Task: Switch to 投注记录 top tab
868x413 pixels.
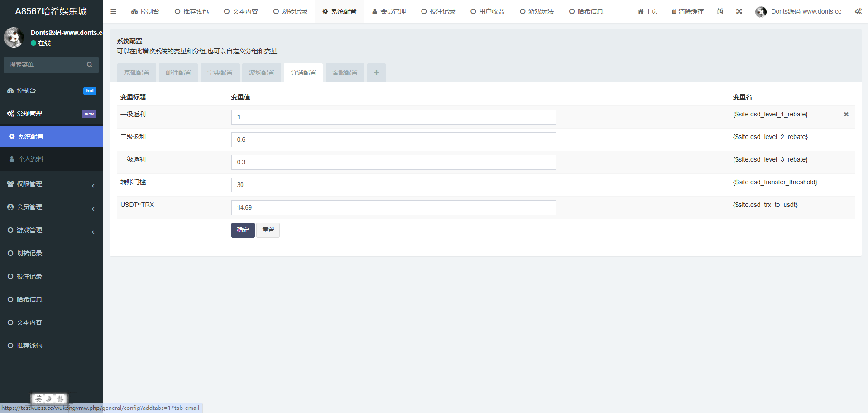Action: (438, 11)
